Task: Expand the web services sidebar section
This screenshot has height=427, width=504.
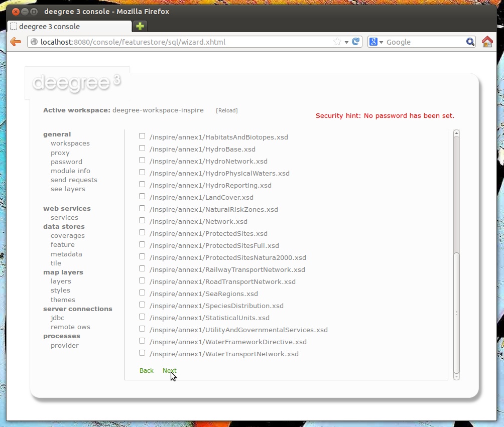Action: tap(67, 208)
